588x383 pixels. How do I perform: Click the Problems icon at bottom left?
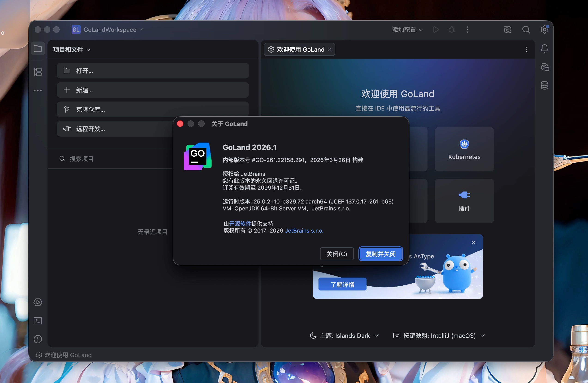(x=38, y=339)
